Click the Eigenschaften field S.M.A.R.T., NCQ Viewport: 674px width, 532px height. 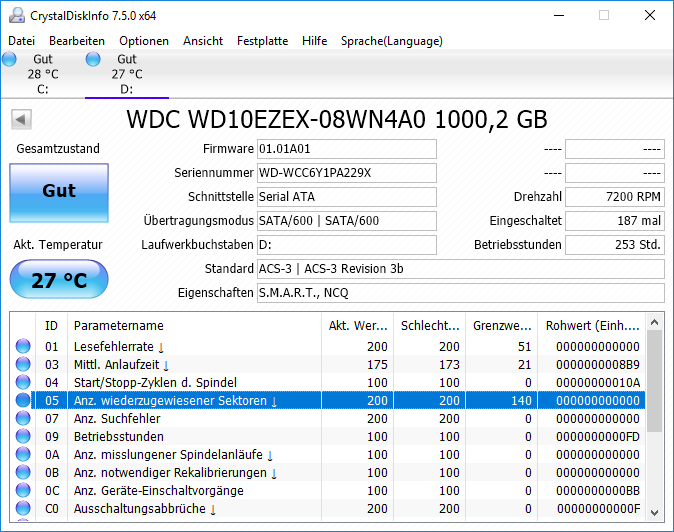[461, 293]
